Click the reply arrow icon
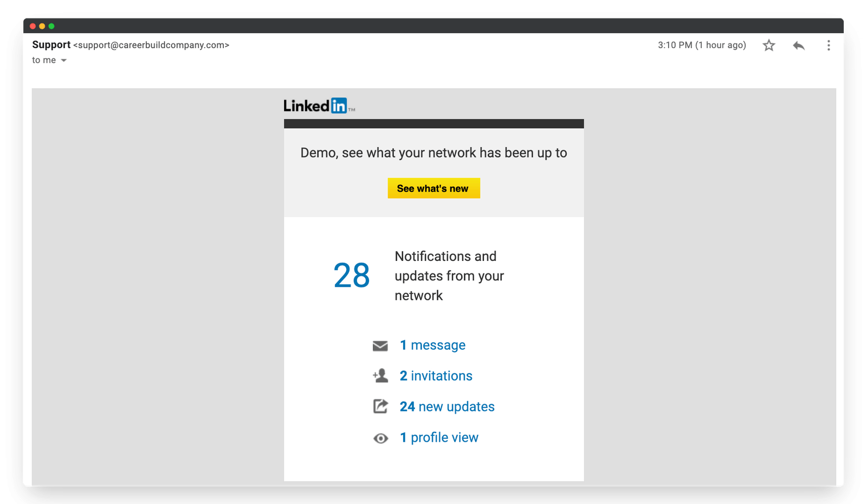The height and width of the screenshot is (504, 867). [798, 45]
